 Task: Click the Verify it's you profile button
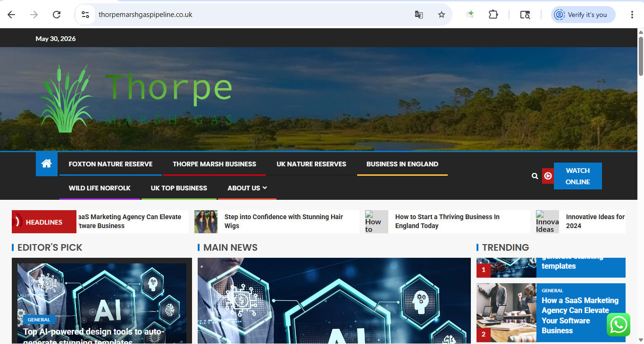583,15
